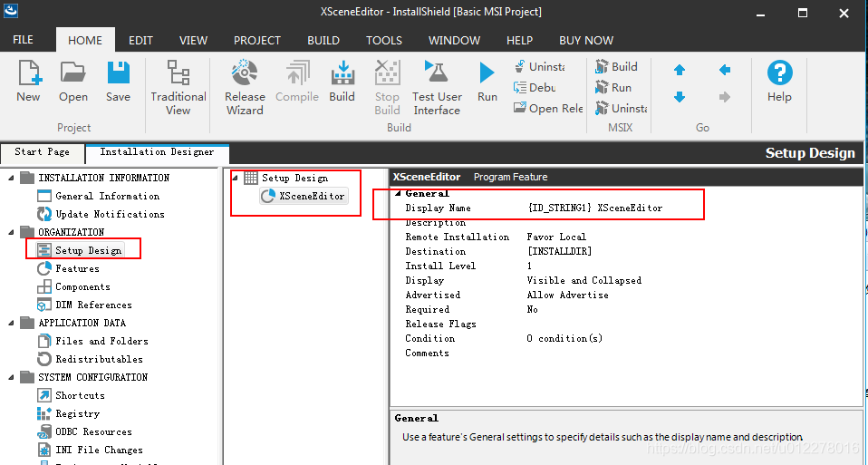This screenshot has height=465, width=868.
Task: Edit the Display Name value field
Action: tap(595, 208)
